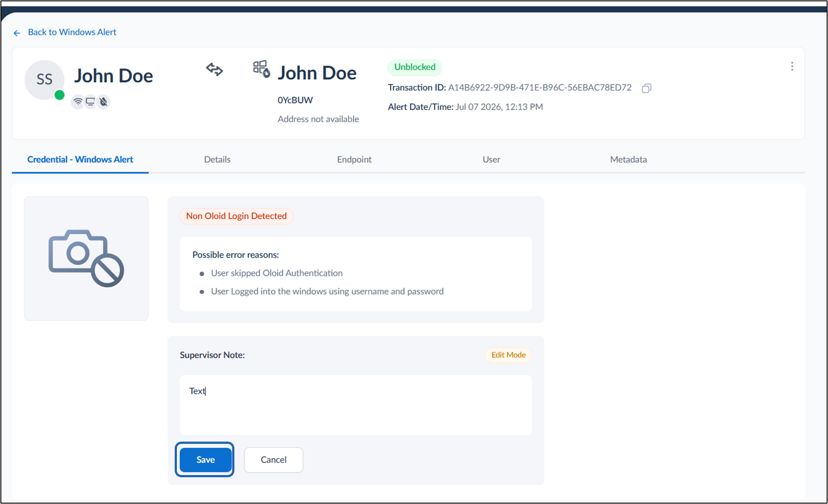Click the Supervisor Note label

[212, 355]
